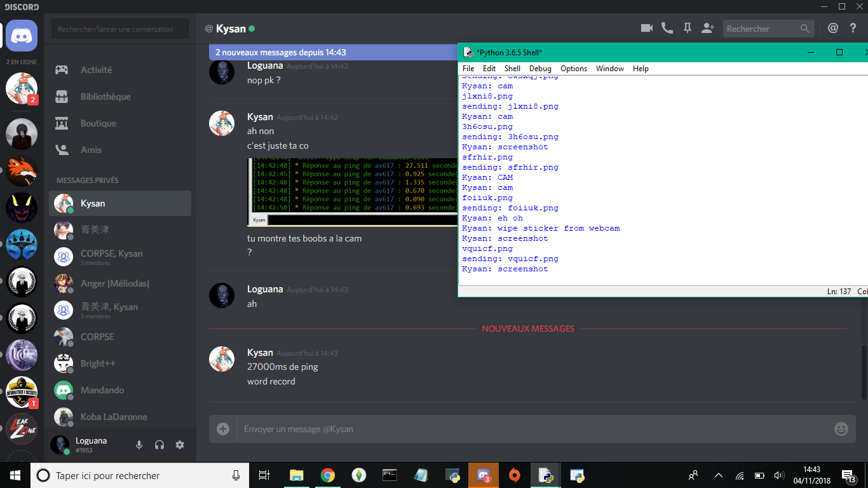
Task: Add friends to this DM
Action: coord(708,28)
